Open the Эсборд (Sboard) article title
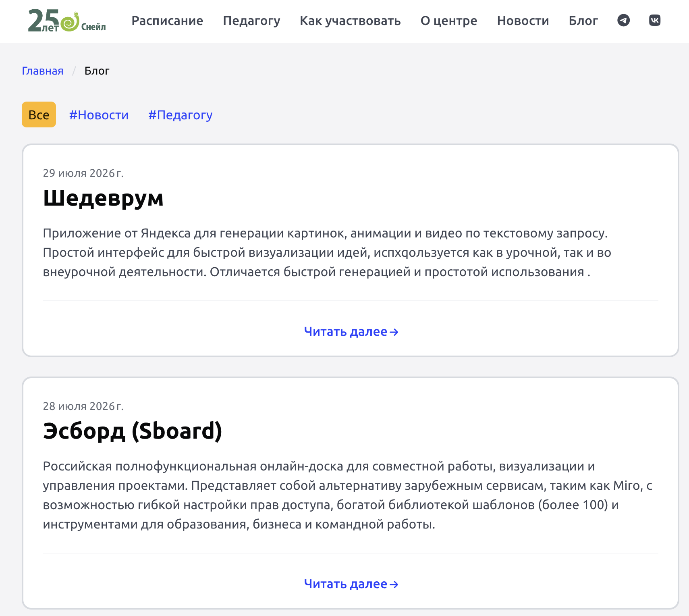Image resolution: width=689 pixels, height=616 pixels. click(133, 431)
